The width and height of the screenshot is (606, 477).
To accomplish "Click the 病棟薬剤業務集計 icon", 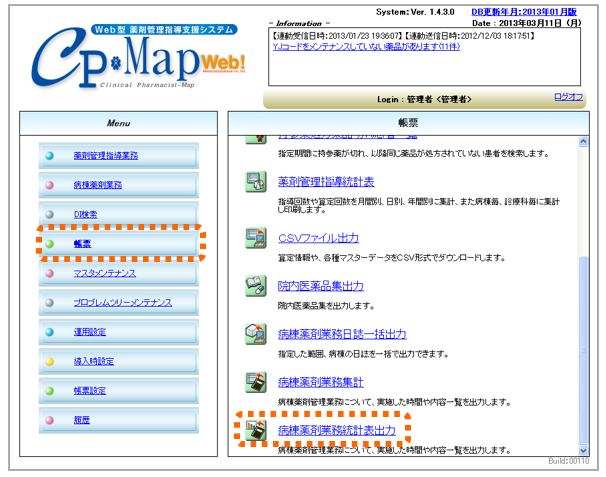I will (256, 382).
